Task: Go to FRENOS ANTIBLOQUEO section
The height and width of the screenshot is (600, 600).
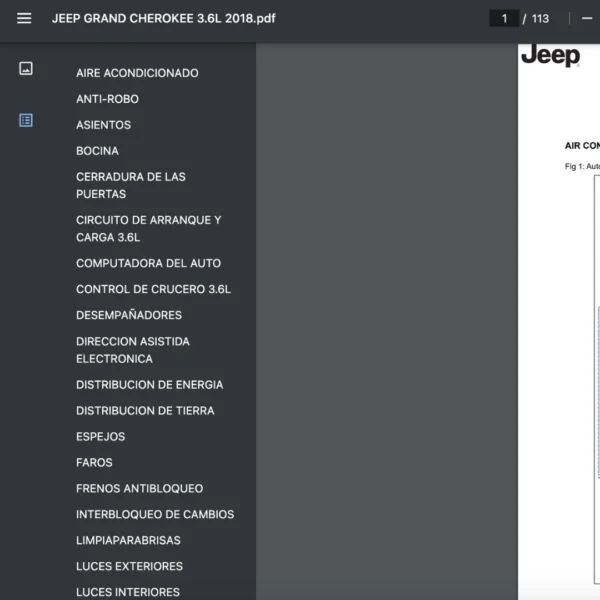Action: [x=139, y=489]
